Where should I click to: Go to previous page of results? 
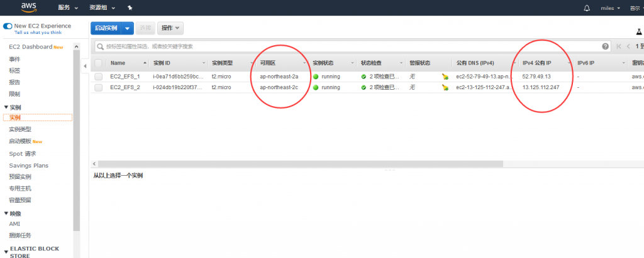pos(628,46)
